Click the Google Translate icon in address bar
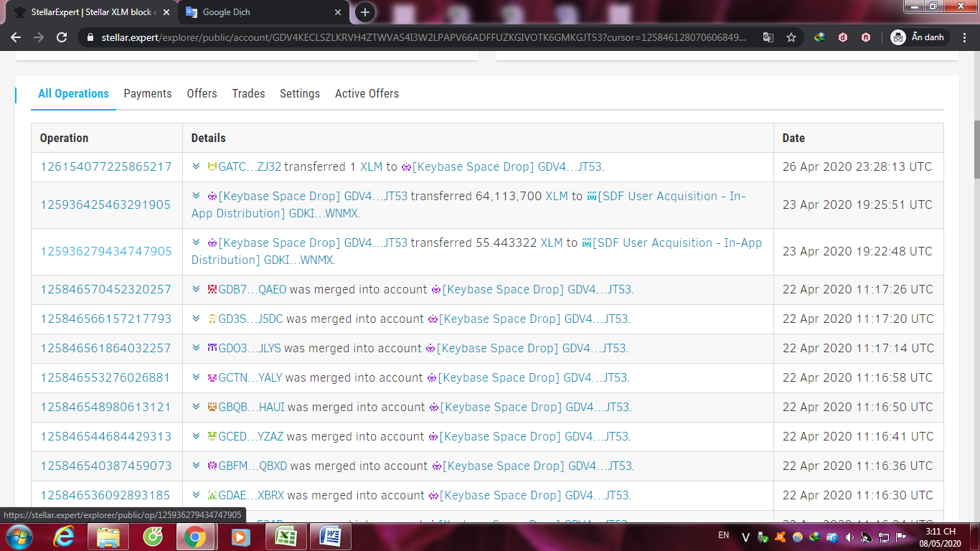 [768, 37]
